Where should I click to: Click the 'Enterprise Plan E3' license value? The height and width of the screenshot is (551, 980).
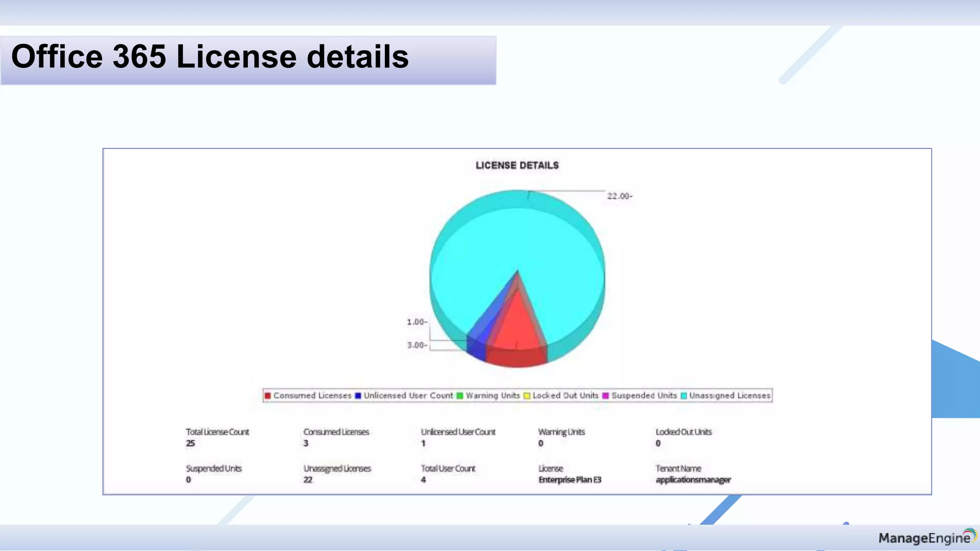tap(570, 480)
